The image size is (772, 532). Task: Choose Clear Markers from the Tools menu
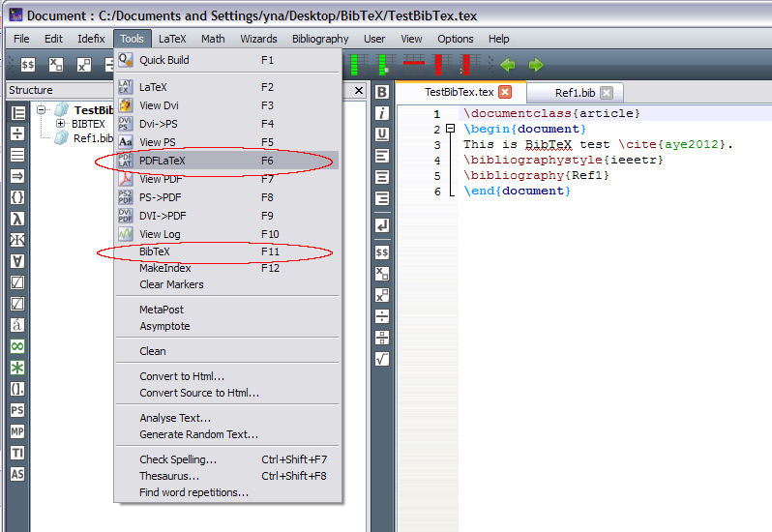point(227,284)
